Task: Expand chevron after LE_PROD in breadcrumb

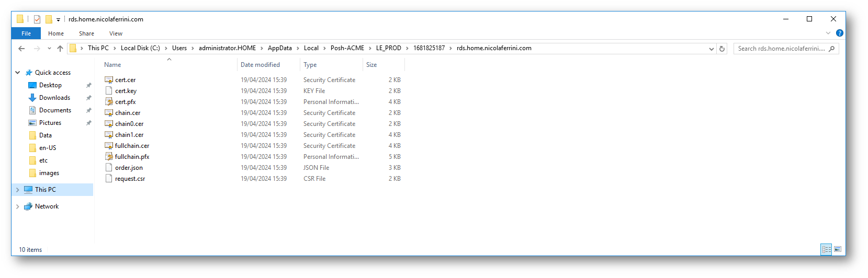Action: 407,48
